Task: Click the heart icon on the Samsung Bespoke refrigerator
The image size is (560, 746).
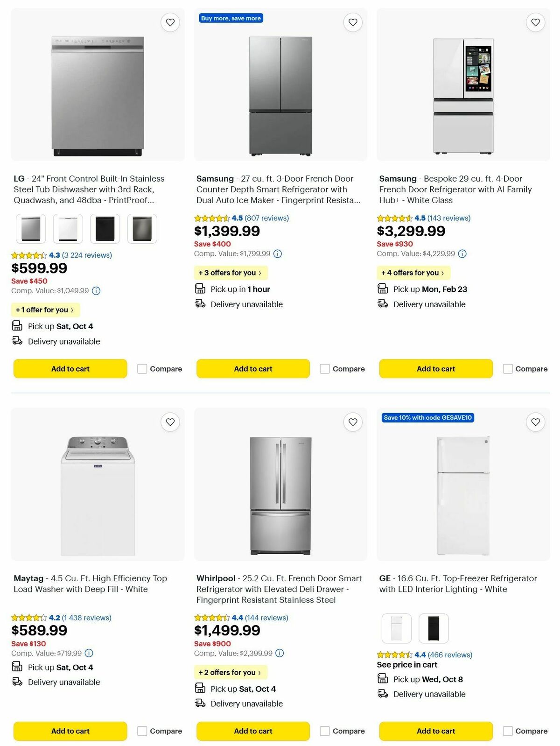Action: point(535,22)
